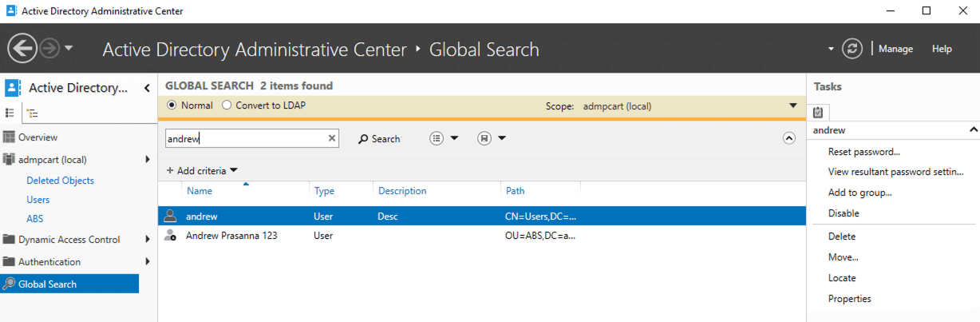Sort by Description column header
This screenshot has height=322, width=980.
402,191
